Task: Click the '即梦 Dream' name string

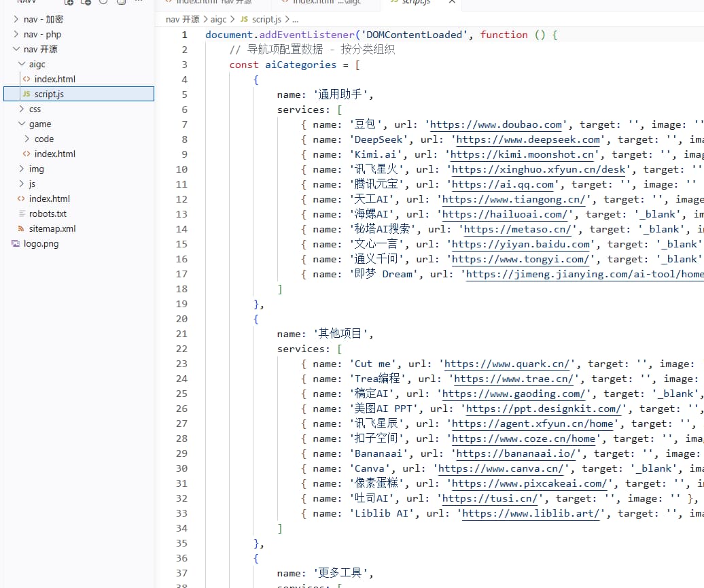Action: click(384, 274)
